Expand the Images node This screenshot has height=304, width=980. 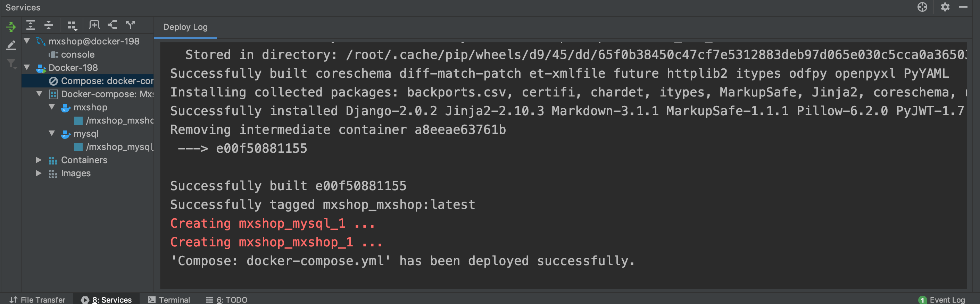[x=39, y=173]
